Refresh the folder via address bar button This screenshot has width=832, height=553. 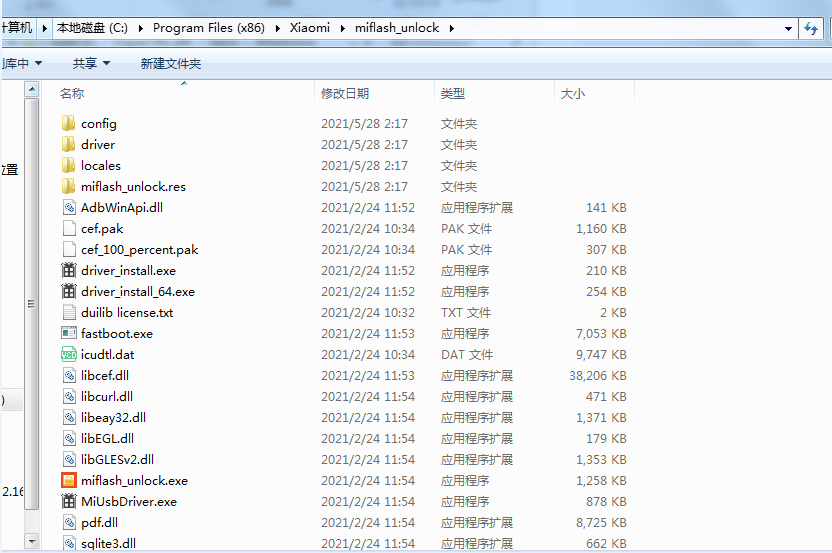811,28
